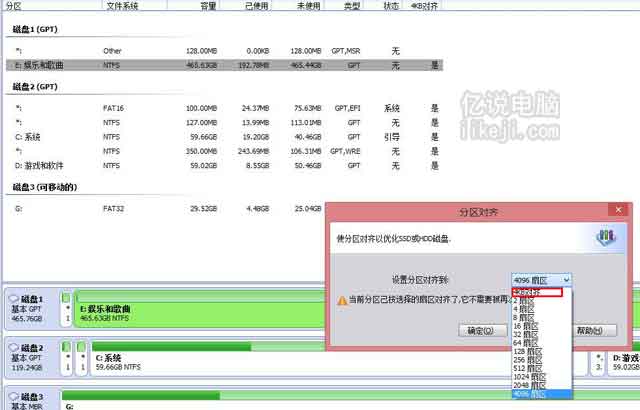Sort by the 4KB对齐 column header
The height and width of the screenshot is (410, 640).
tap(422, 5)
